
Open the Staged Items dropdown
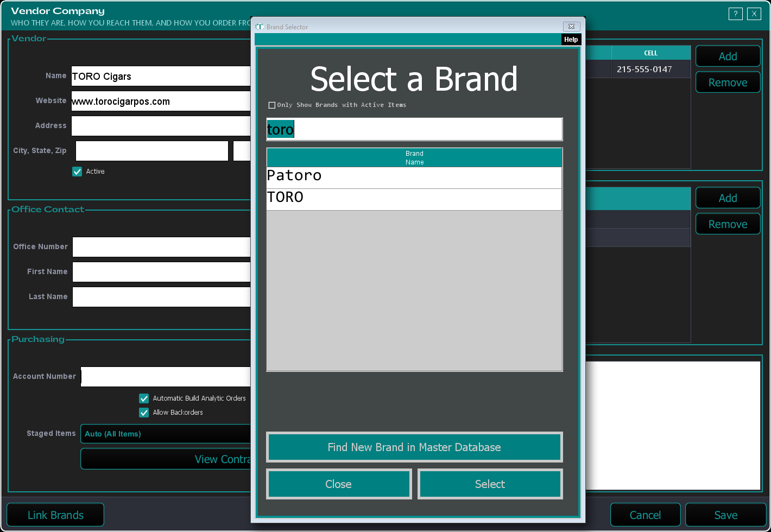(x=166, y=434)
